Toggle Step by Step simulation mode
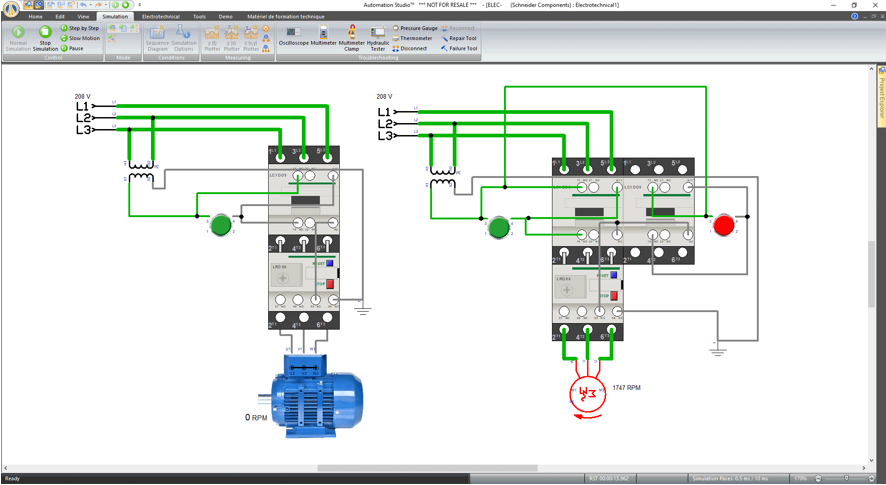 [81, 29]
